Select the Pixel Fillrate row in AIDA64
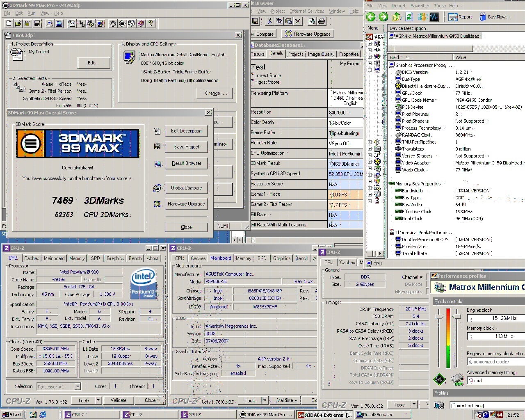 point(456,247)
